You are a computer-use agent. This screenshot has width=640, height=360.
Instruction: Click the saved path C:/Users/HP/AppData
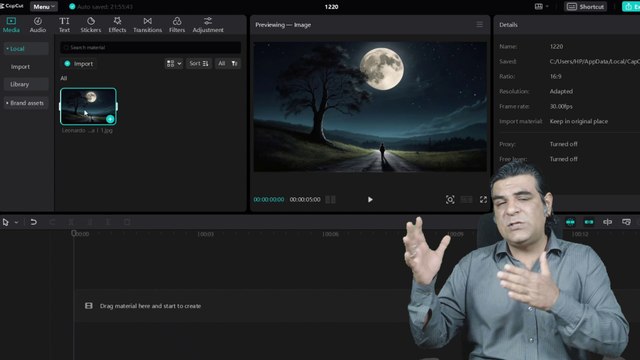click(594, 62)
